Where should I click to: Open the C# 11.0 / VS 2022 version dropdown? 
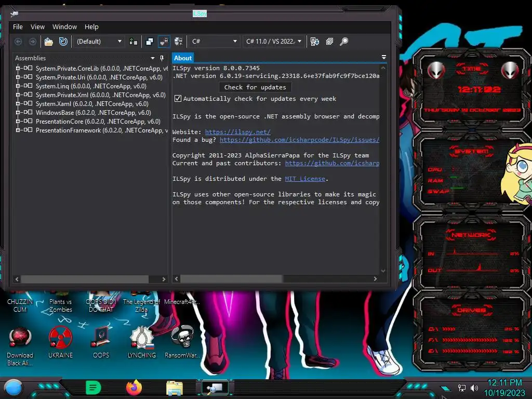click(x=274, y=42)
